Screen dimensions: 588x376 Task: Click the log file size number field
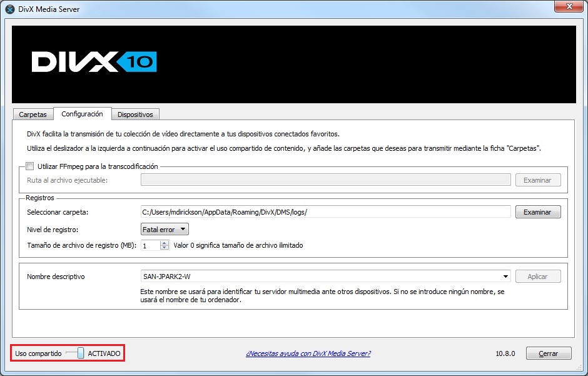click(150, 245)
